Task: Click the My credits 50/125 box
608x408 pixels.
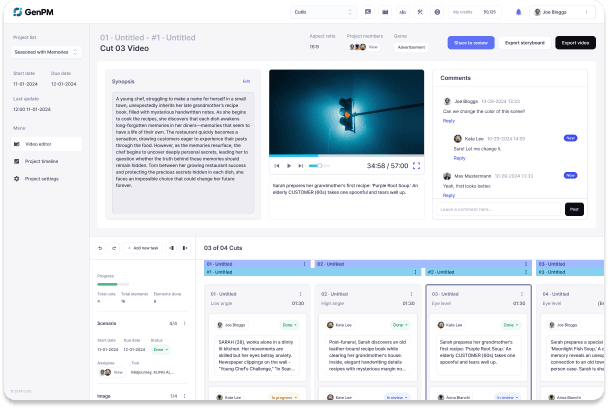Action: tap(475, 12)
